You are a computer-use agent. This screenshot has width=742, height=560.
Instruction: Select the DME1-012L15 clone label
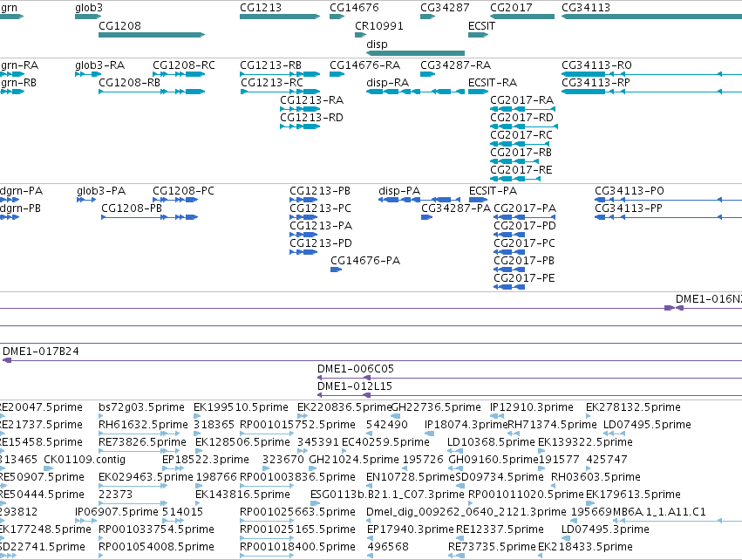[355, 386]
